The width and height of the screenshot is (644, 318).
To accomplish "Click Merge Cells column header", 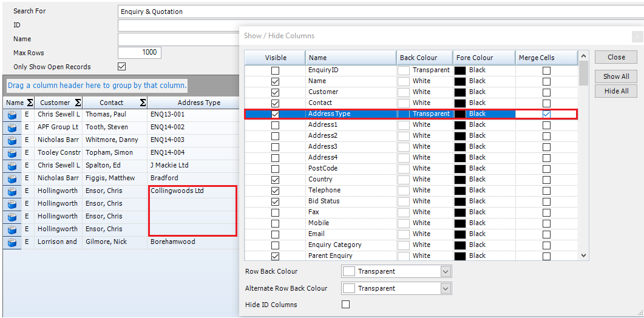I will pos(547,58).
